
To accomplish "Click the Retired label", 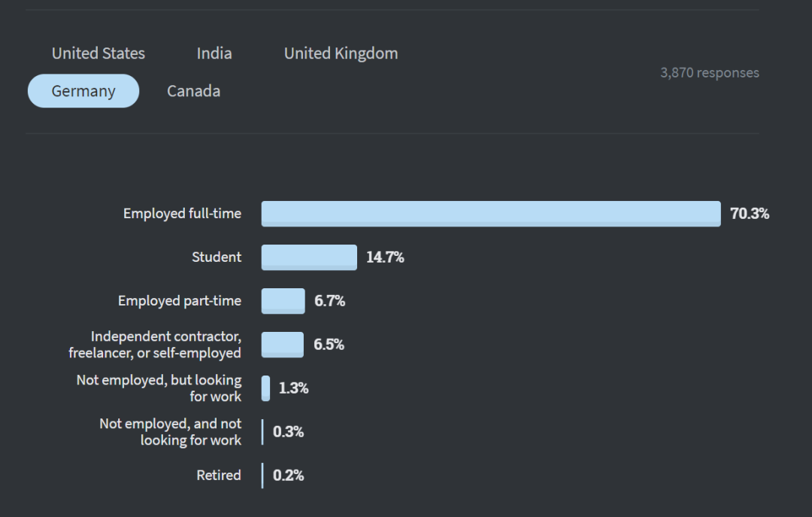I will (x=219, y=476).
